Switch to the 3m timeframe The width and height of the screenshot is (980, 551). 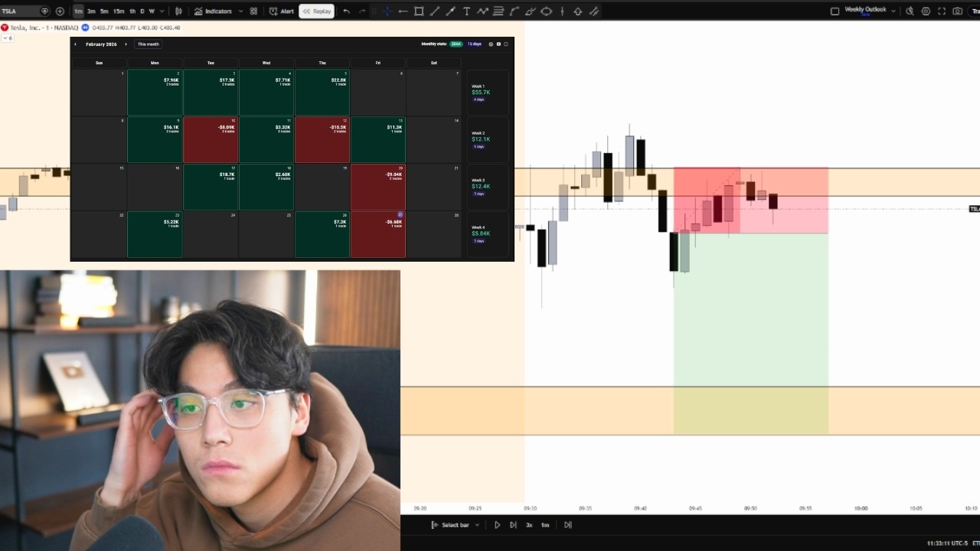(x=91, y=11)
